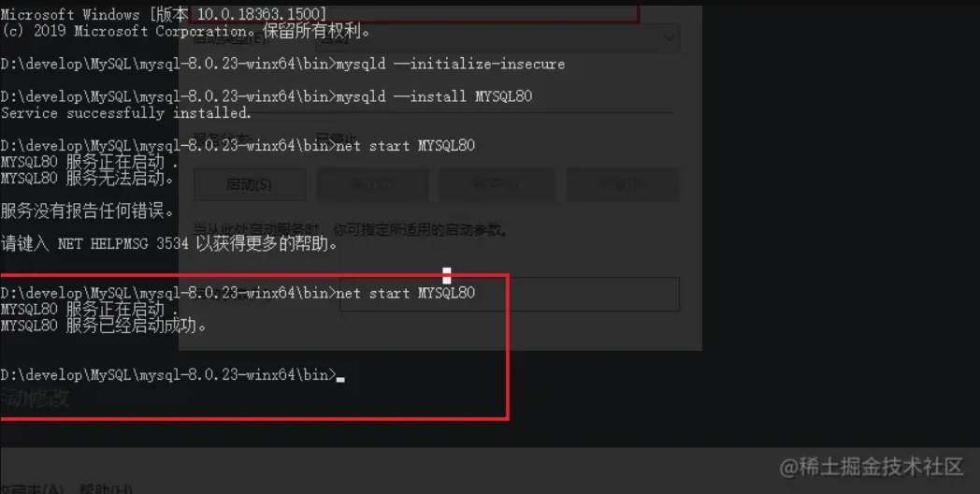Click the 'MYSQL80 服务已经启动成功。' success line
The height and width of the screenshot is (494, 980).
click(x=104, y=326)
